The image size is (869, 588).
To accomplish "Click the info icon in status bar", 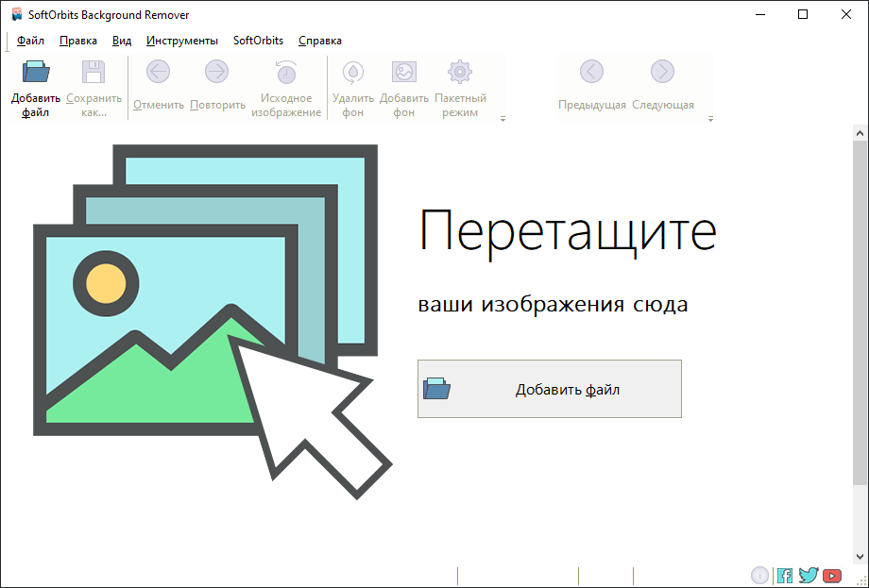I will click(x=760, y=575).
